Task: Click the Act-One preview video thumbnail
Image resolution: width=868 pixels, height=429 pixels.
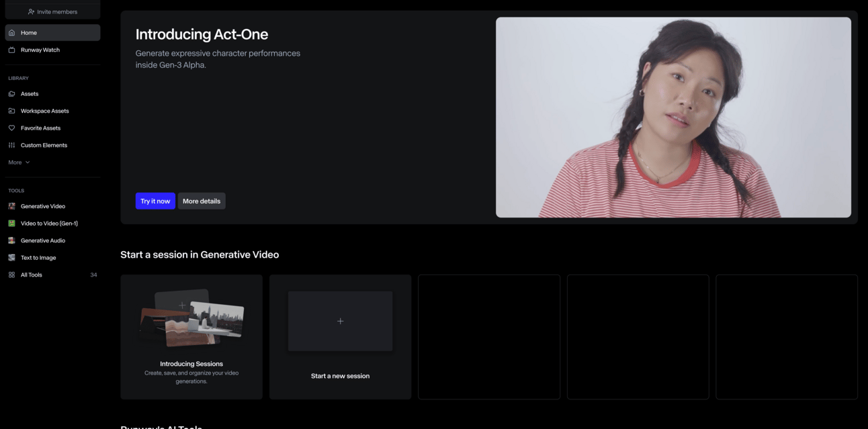Action: pyautogui.click(x=673, y=117)
